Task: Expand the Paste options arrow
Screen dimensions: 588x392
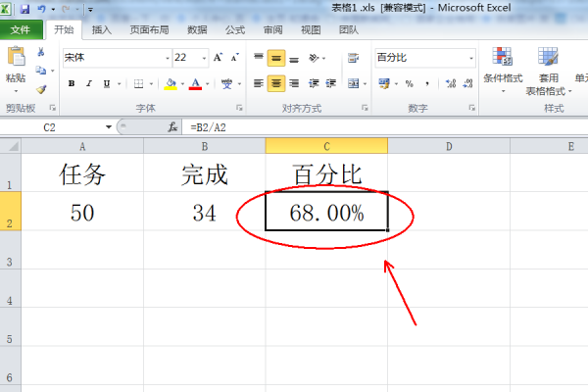Action: point(16,91)
